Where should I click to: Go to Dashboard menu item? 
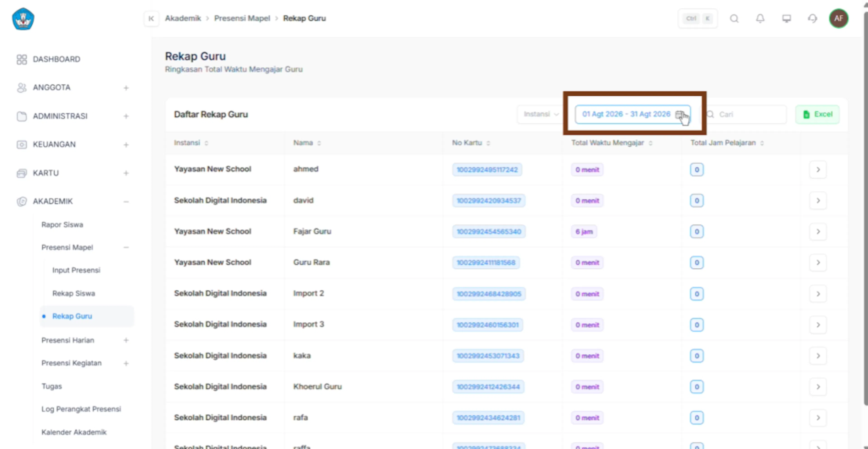pyautogui.click(x=57, y=59)
